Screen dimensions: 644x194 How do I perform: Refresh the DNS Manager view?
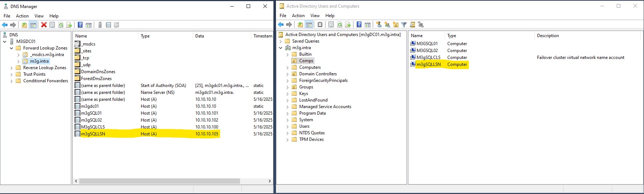pos(61,25)
